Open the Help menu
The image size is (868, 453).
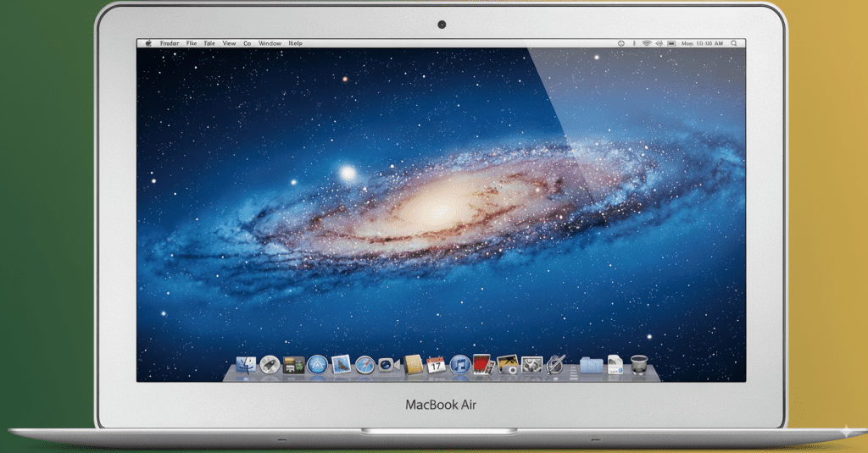coord(296,43)
